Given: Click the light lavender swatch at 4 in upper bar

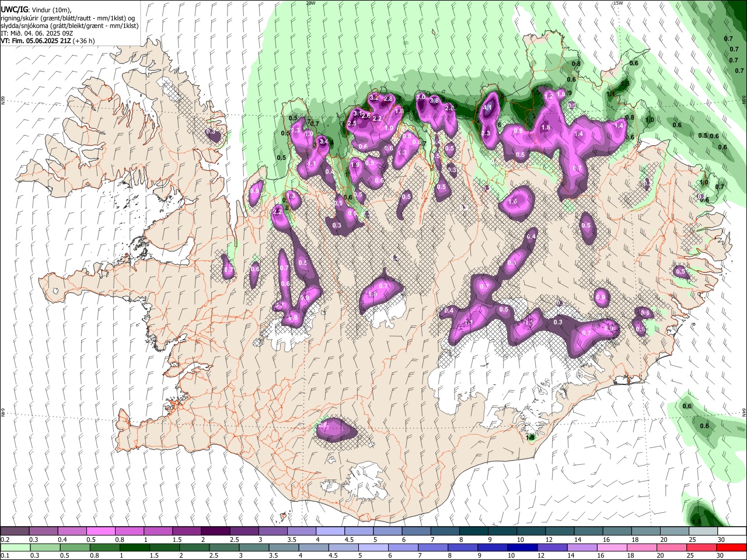Looking at the screenshot, I should coord(330,531).
